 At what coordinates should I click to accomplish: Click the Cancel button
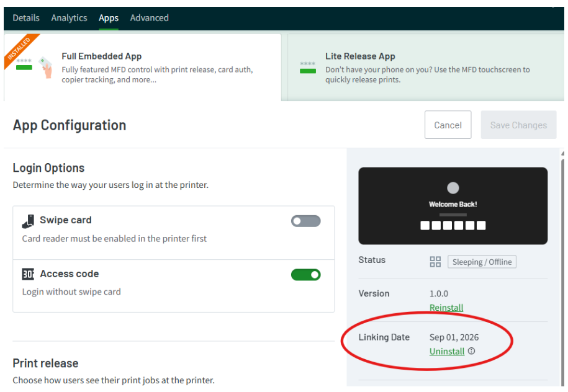click(448, 125)
